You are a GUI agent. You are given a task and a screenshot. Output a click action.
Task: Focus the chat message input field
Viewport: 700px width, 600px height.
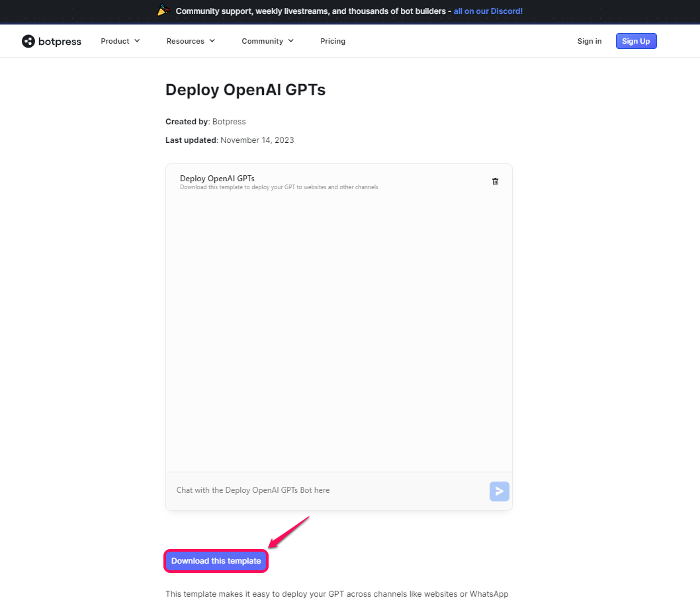click(328, 491)
